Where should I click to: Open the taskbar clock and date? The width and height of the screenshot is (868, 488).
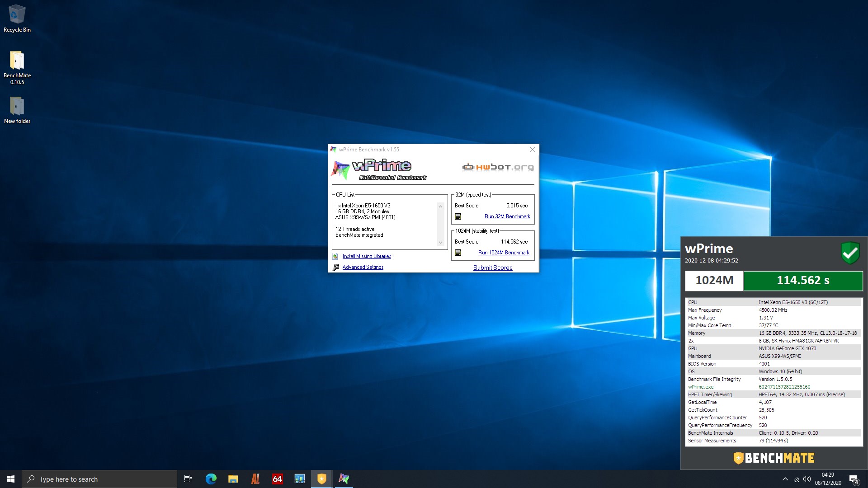(828, 479)
